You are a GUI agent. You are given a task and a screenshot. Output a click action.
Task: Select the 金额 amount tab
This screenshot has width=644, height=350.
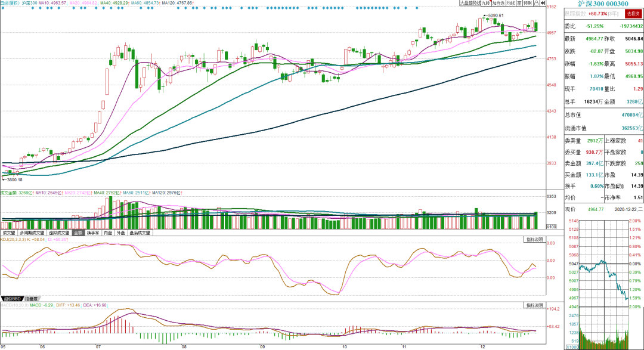79,233
